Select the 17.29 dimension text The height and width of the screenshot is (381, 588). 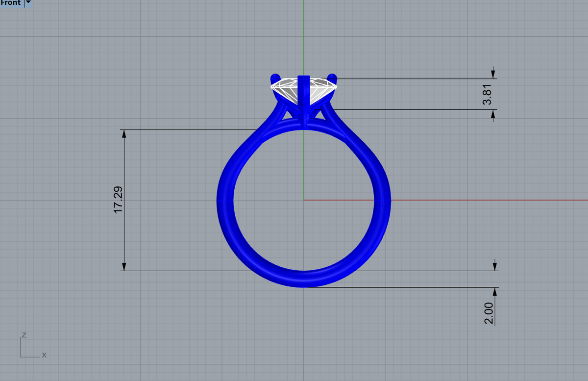click(x=118, y=200)
